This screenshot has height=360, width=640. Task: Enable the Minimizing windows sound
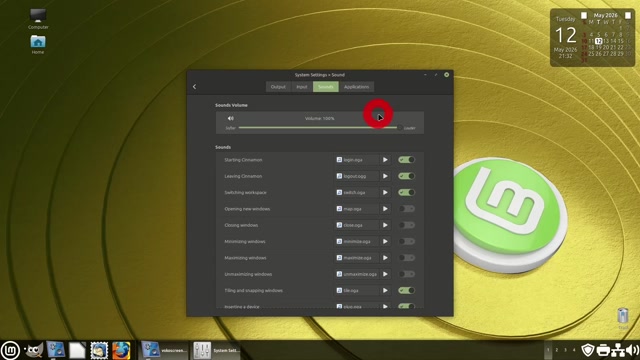click(407, 241)
